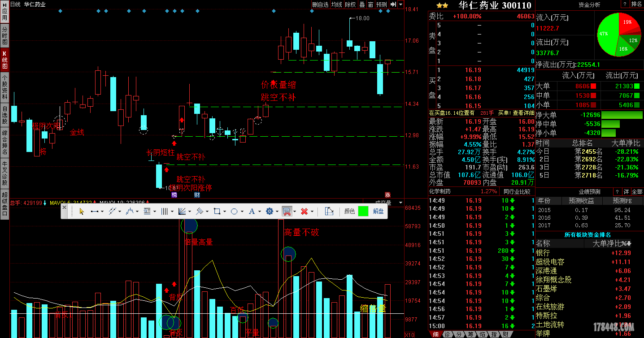This screenshot has height=338, width=644.
Task: Select the vertical cycle lines tool
Action: 164,211
